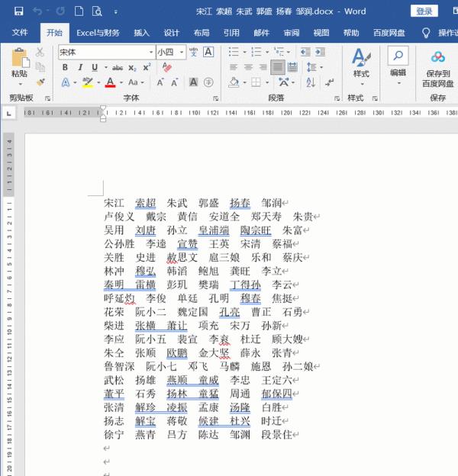Viewport: 458px width, 476px height.
Task: Click the numbered list icon
Action: 256,52
